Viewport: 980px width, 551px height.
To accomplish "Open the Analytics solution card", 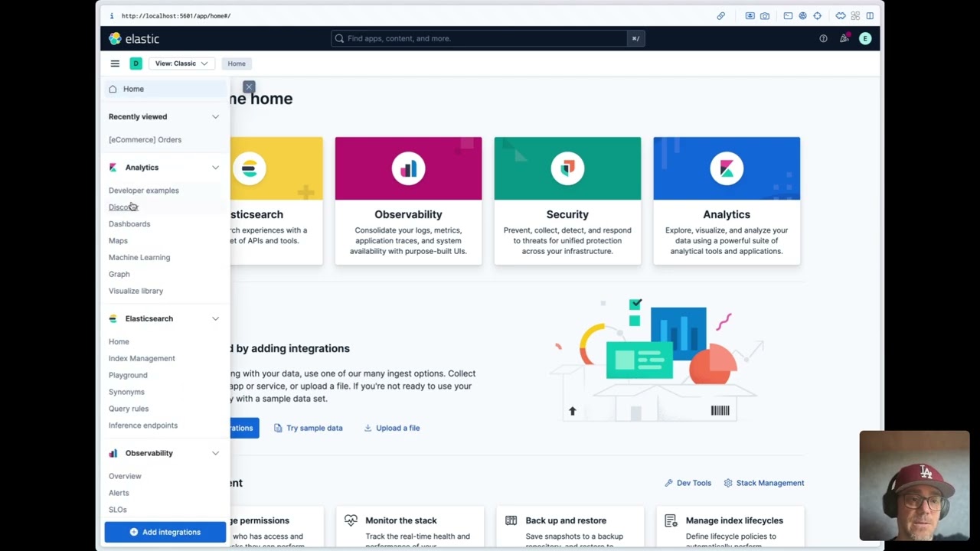I will [727, 201].
